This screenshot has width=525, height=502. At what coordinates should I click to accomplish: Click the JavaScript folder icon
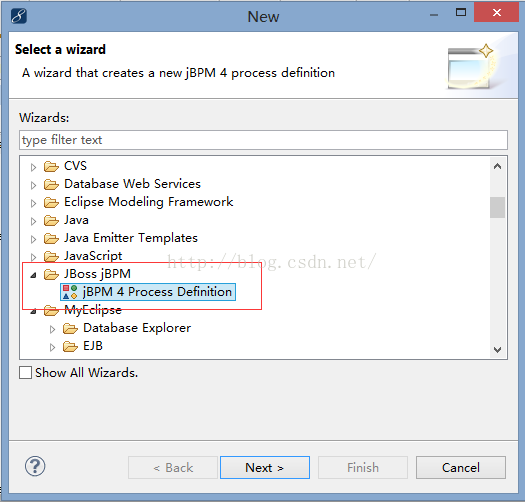(51, 257)
